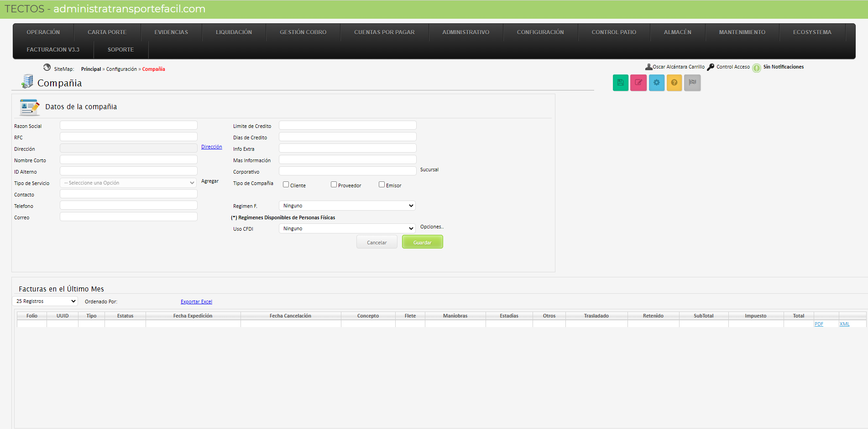Click the gray flag icon button

[x=692, y=83]
